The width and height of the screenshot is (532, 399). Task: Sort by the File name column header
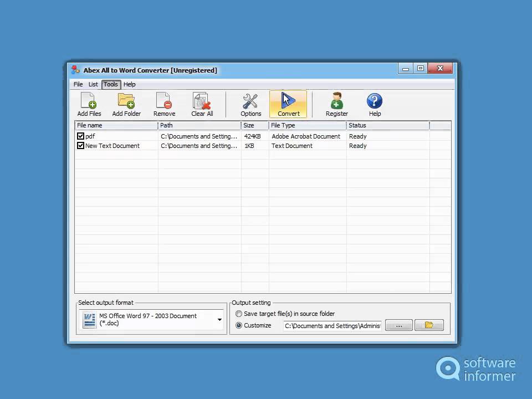(116, 125)
